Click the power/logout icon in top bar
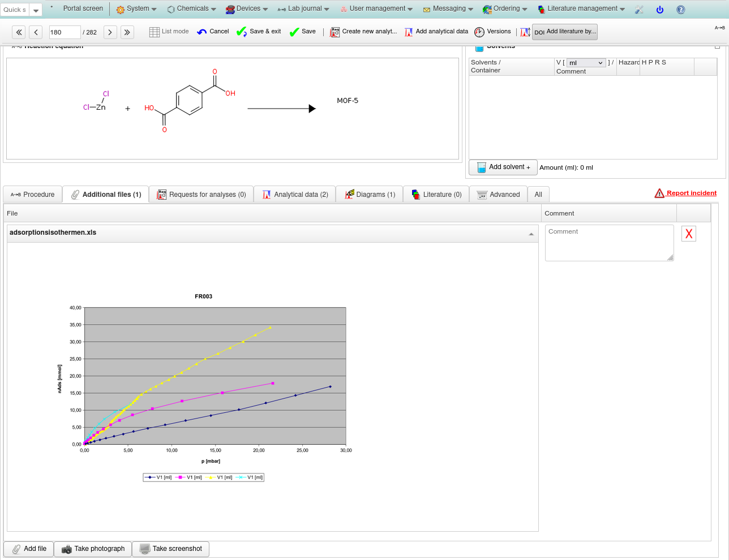The height and width of the screenshot is (560, 729). click(660, 10)
